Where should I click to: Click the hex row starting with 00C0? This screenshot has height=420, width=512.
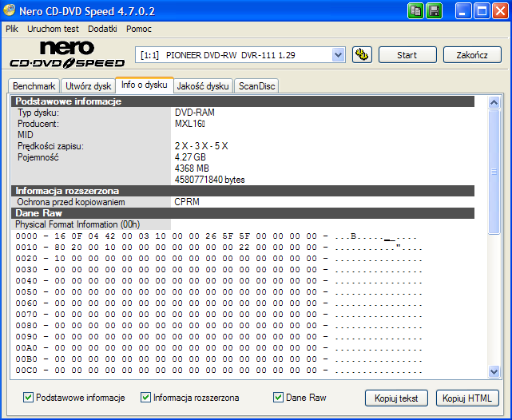point(218,370)
